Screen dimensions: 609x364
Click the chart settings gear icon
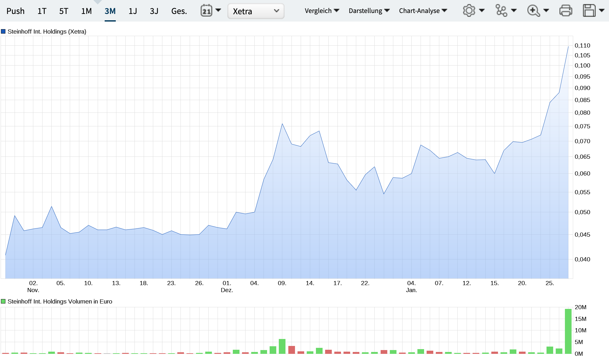(469, 10)
